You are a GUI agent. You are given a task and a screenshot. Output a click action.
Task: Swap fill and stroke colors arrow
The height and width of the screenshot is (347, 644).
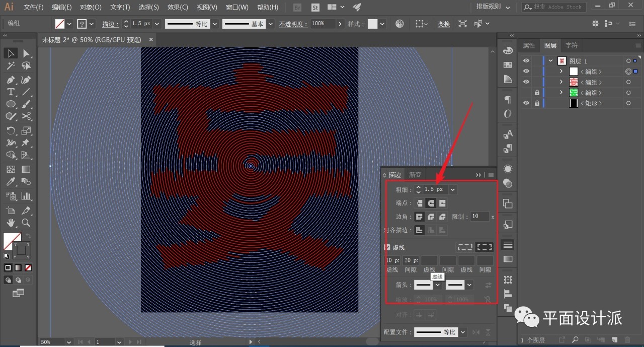[29, 235]
